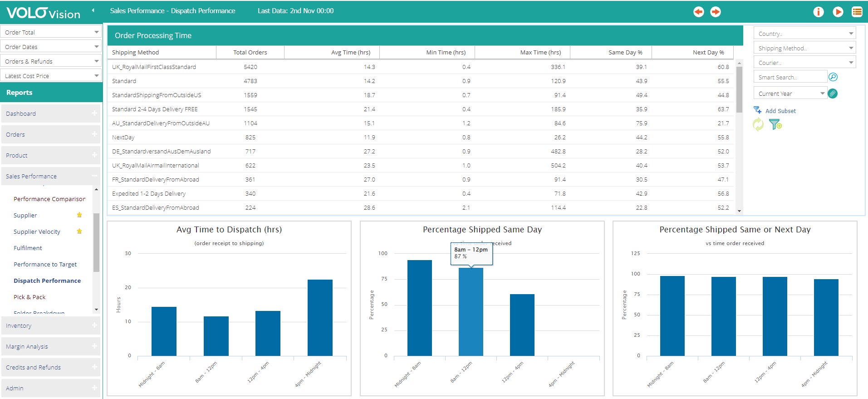Collapse the sidebar using the left arrow
This screenshot has width=868, height=399.
93,10
